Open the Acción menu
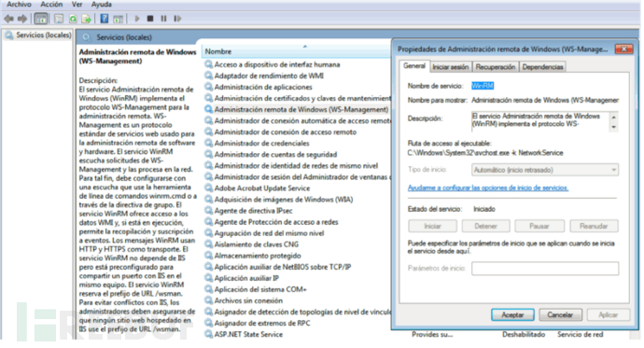The height and width of the screenshot is (348, 644). click(x=51, y=5)
